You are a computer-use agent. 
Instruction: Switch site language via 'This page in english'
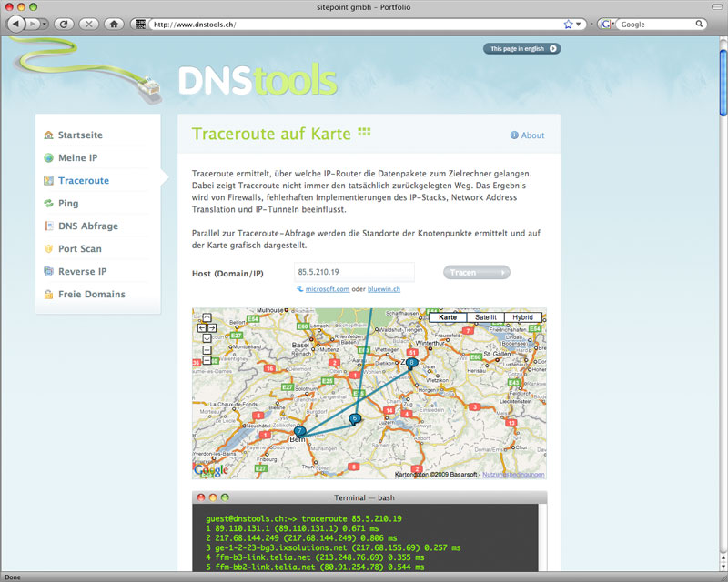click(521, 48)
